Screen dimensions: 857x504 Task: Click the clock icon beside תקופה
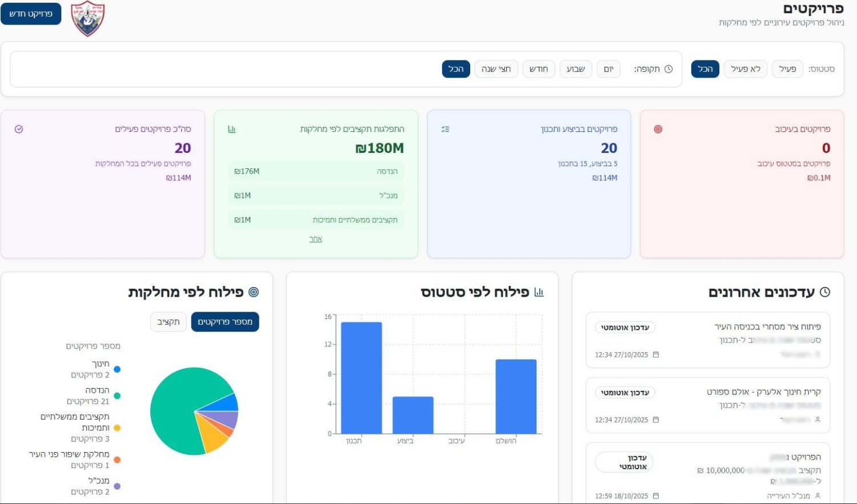click(668, 69)
